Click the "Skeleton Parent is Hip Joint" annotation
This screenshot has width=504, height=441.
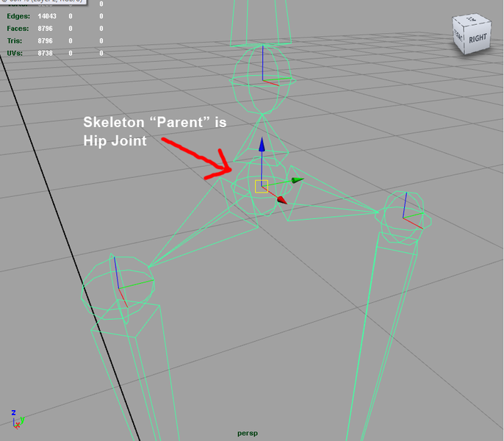[x=154, y=131]
